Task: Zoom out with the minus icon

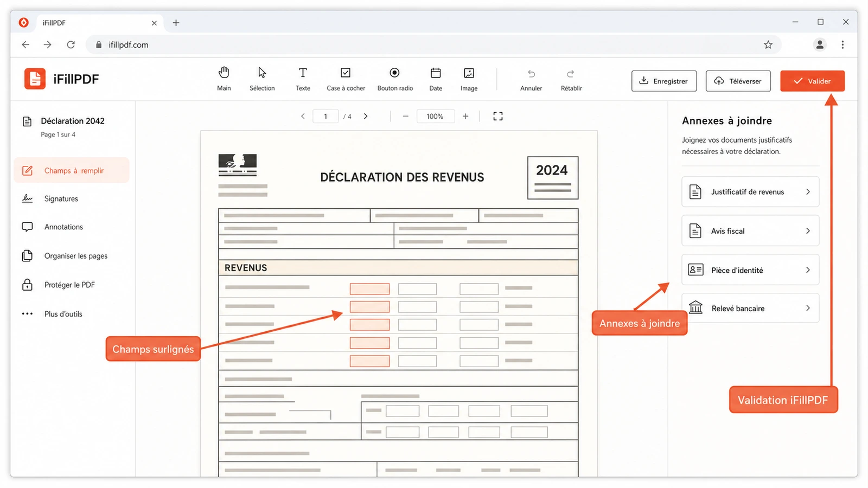Action: 405,116
